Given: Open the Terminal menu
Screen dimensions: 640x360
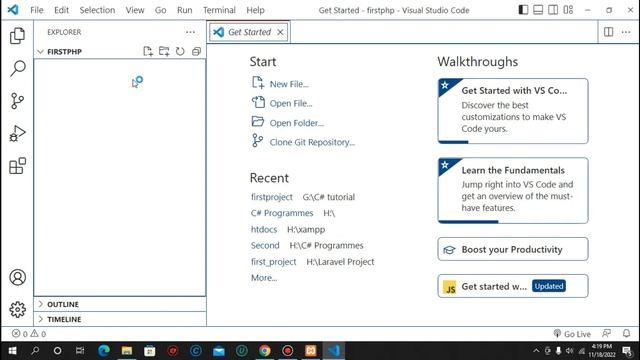Looking at the screenshot, I should point(219,10).
